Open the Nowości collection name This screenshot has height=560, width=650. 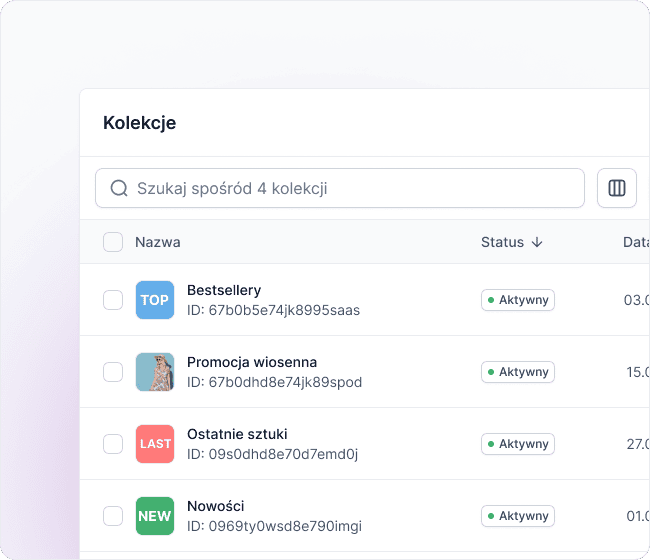216,506
